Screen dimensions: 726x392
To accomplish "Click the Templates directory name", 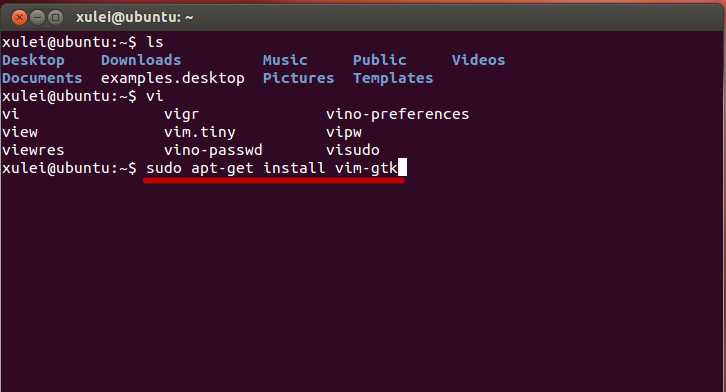I will [393, 79].
